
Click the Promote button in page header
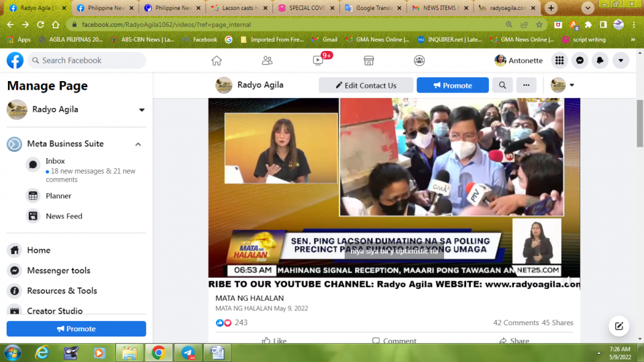tap(452, 85)
